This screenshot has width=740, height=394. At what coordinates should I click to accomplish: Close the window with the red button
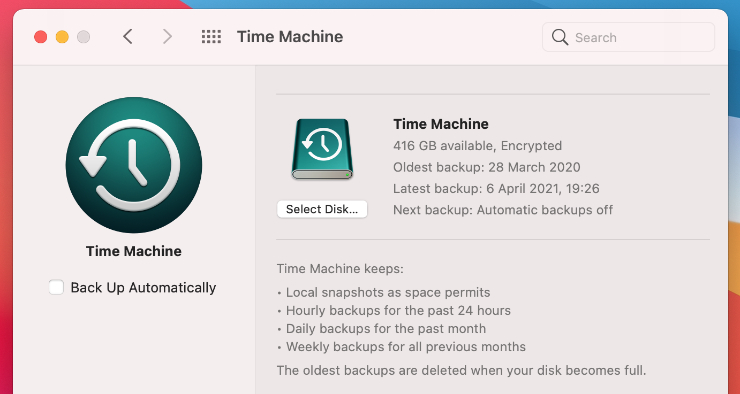tap(41, 37)
